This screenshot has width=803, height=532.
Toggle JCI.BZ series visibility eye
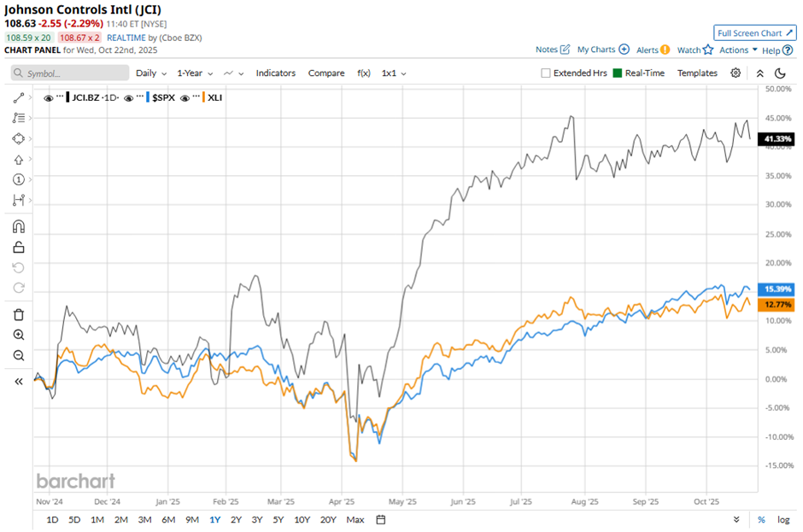48,98
